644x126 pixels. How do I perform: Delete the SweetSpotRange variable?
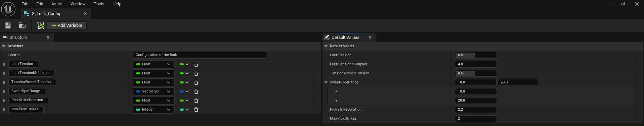tap(196, 91)
